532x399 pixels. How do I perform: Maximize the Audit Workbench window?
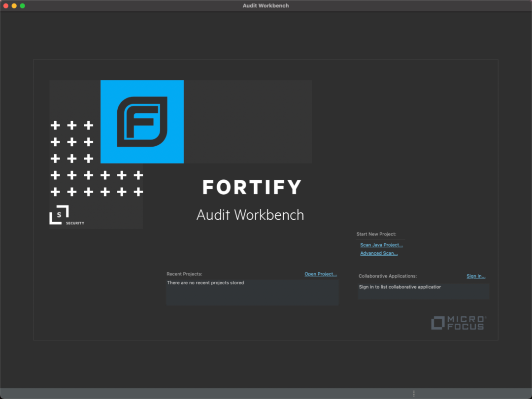coord(22,6)
